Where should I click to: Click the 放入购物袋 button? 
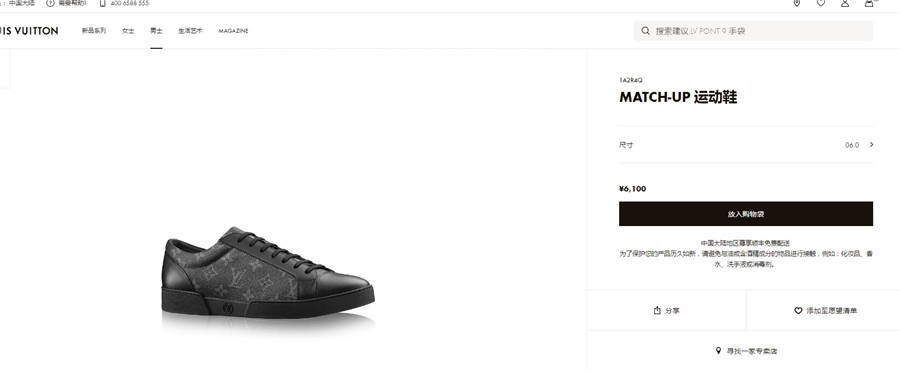746,214
